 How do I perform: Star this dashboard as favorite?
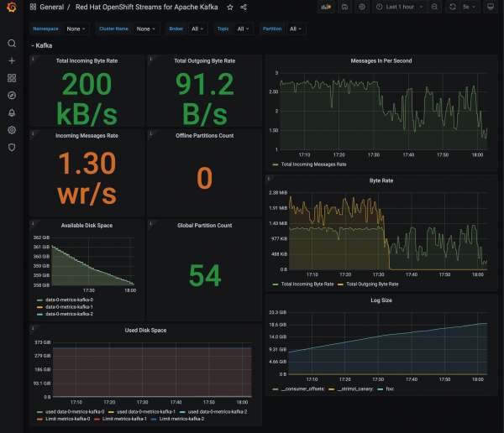tap(230, 7)
